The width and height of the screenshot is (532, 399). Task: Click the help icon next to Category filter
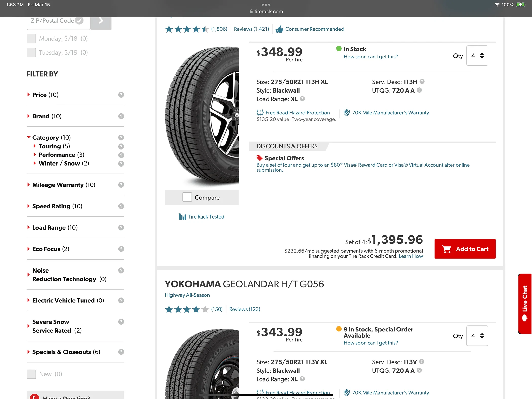click(121, 137)
